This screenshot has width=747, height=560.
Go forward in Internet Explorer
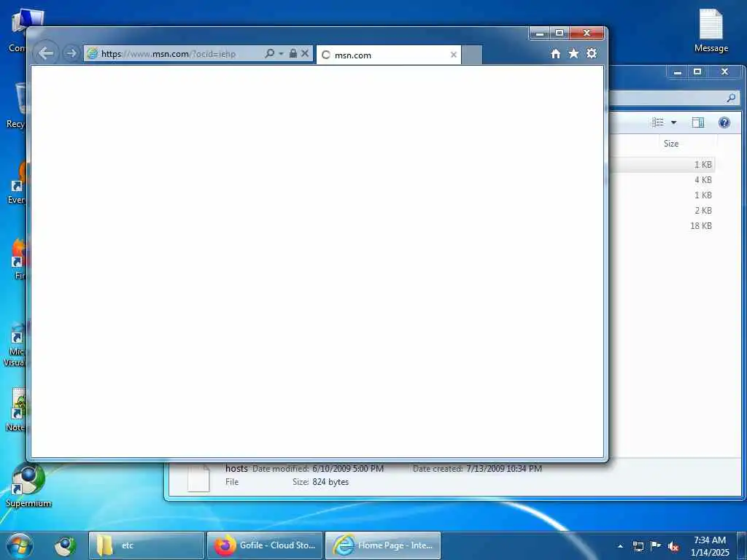point(71,53)
